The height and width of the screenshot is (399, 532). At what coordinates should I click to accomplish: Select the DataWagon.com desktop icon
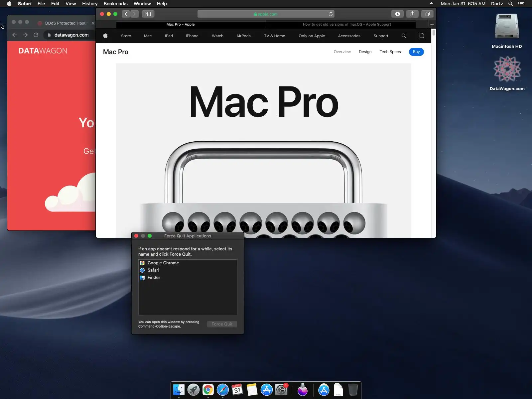(507, 73)
